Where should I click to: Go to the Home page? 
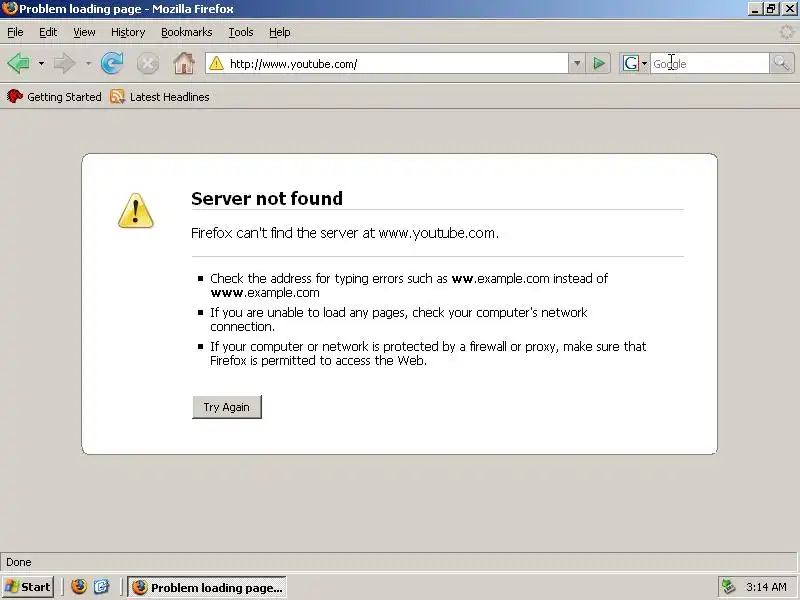pos(184,63)
